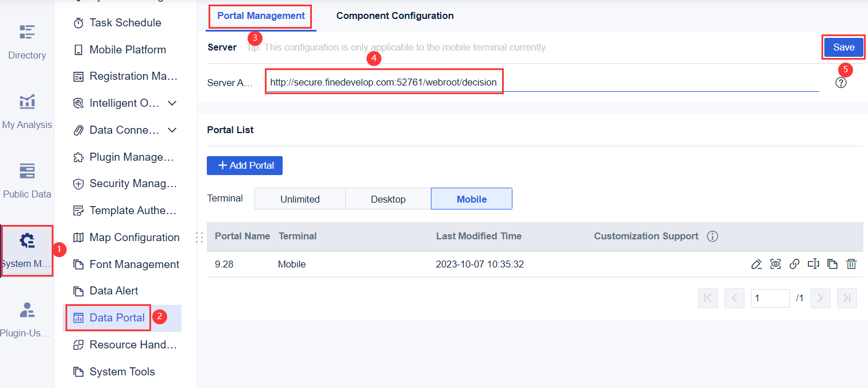Viewport: 868px width, 388px height.
Task: Click the Server Address input field
Action: (542, 83)
